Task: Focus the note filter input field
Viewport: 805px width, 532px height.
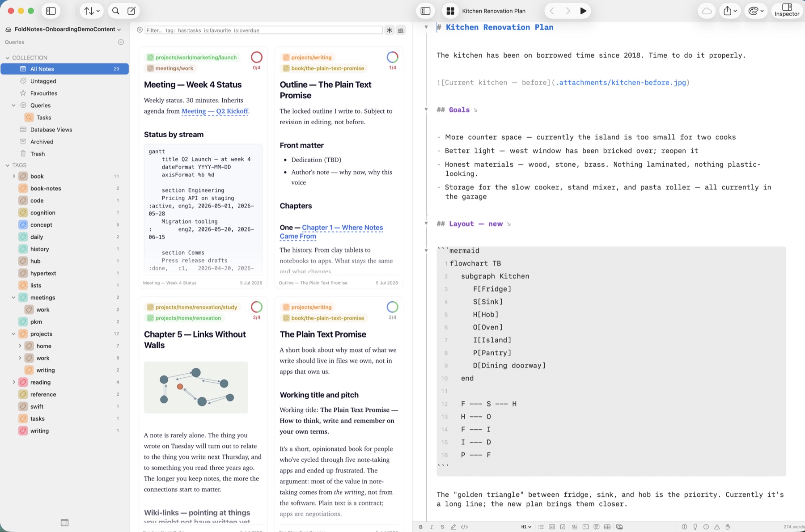Action: tap(263, 30)
